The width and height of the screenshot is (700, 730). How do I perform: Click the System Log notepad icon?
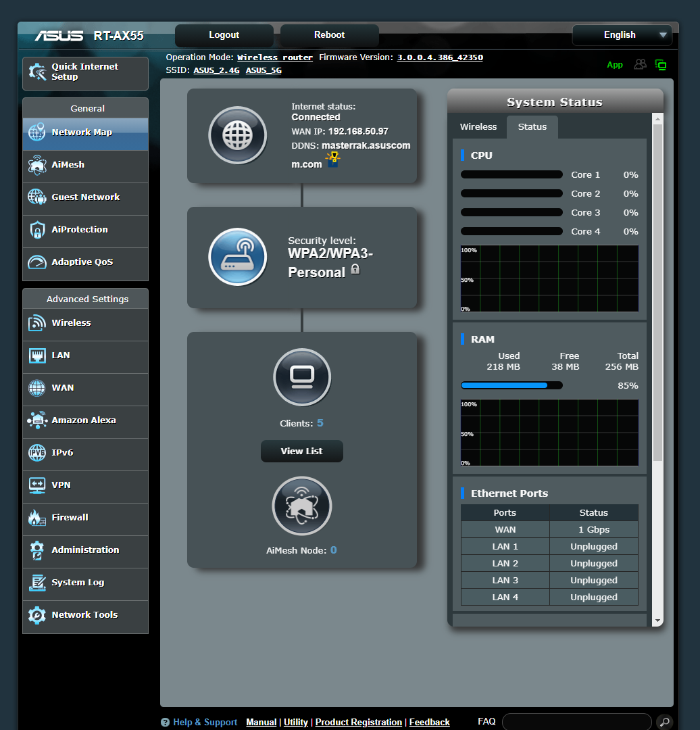tap(36, 583)
